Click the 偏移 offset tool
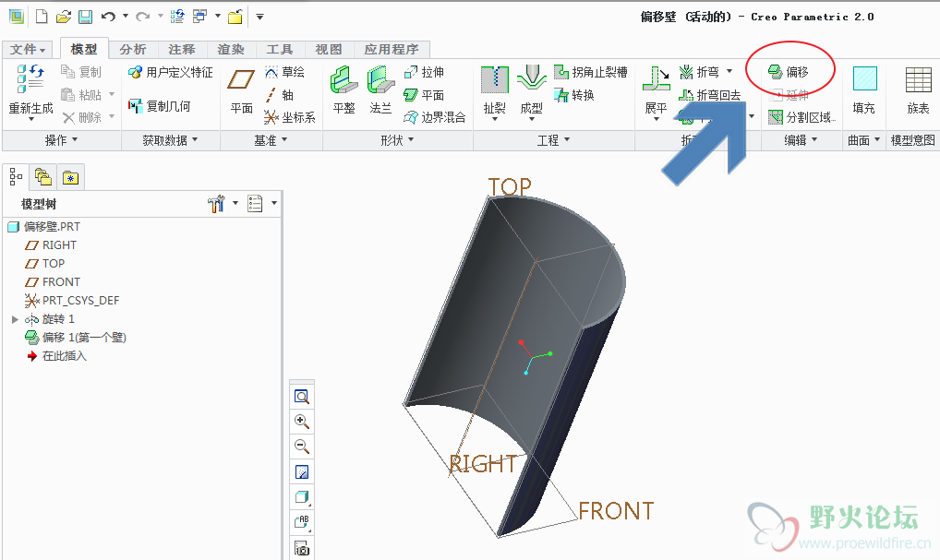Viewport: 940px width, 560px height. click(x=789, y=73)
